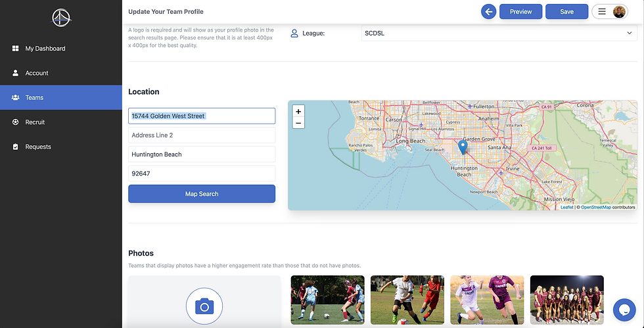Select the Teams sidebar item
The height and width of the screenshot is (328, 644).
[60, 97]
